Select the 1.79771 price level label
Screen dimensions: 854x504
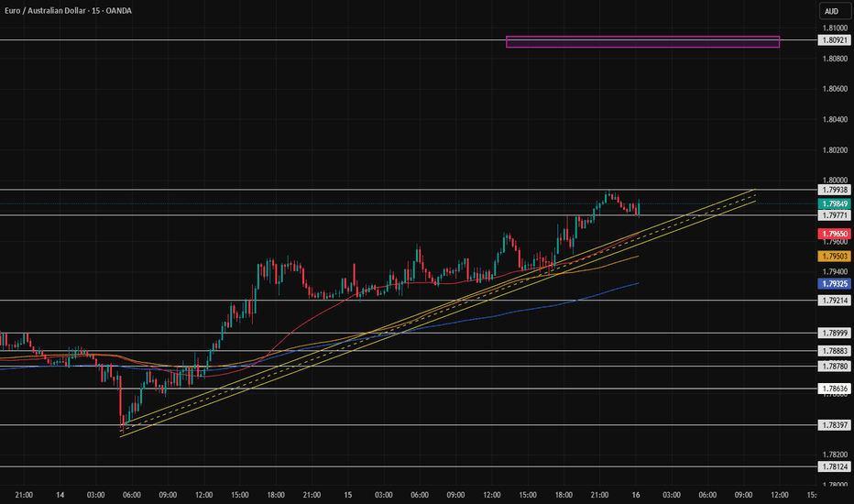coord(835,215)
